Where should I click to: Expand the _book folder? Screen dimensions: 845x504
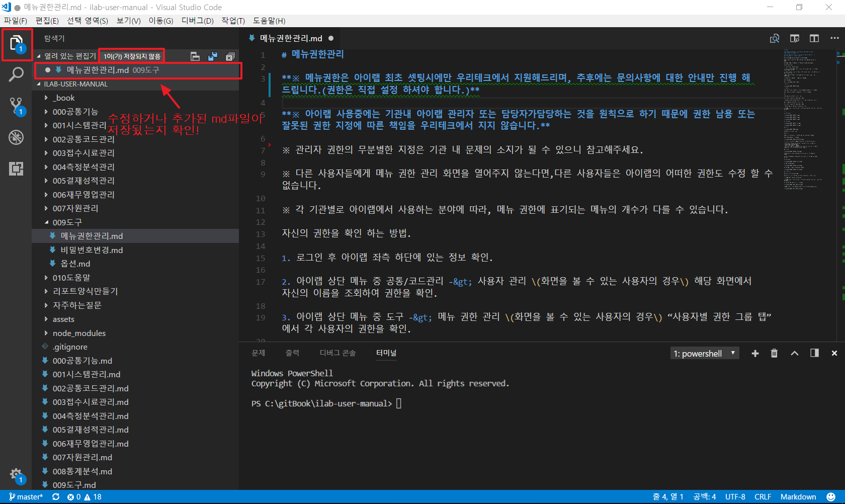coord(135,98)
